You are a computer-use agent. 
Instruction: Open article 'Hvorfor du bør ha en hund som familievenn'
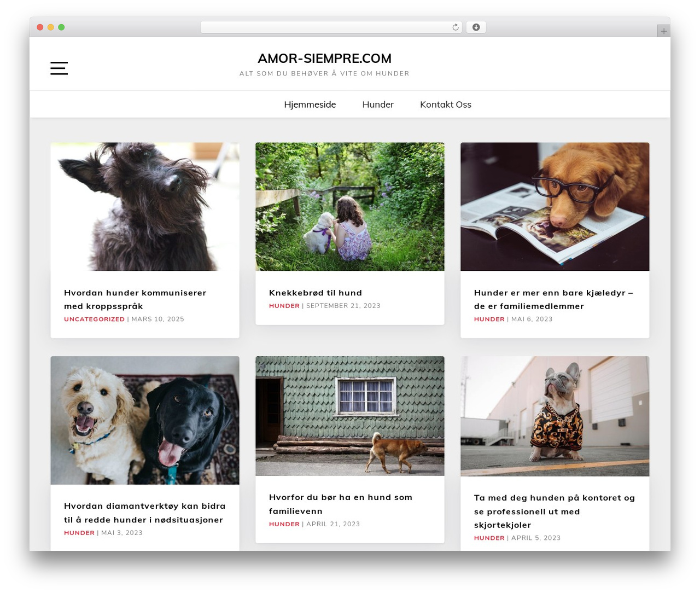click(341, 504)
